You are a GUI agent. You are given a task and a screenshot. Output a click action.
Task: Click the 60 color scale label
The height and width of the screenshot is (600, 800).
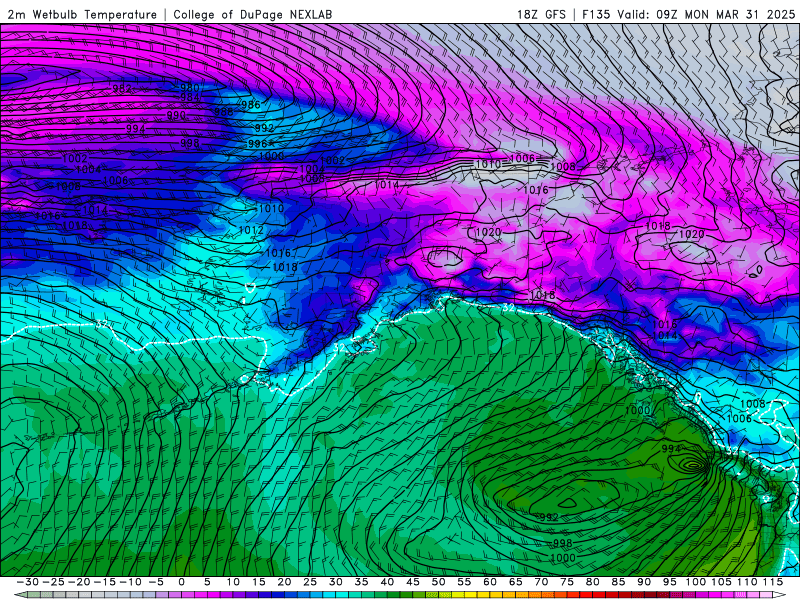pos(489,582)
